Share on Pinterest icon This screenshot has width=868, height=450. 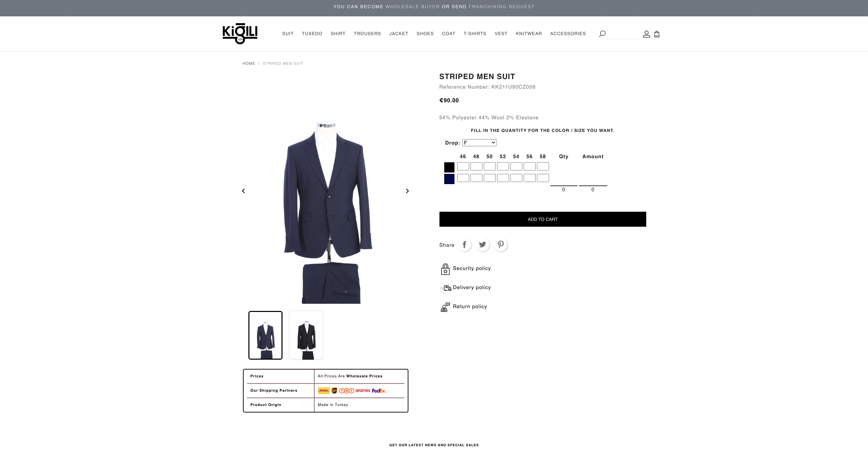click(x=501, y=245)
